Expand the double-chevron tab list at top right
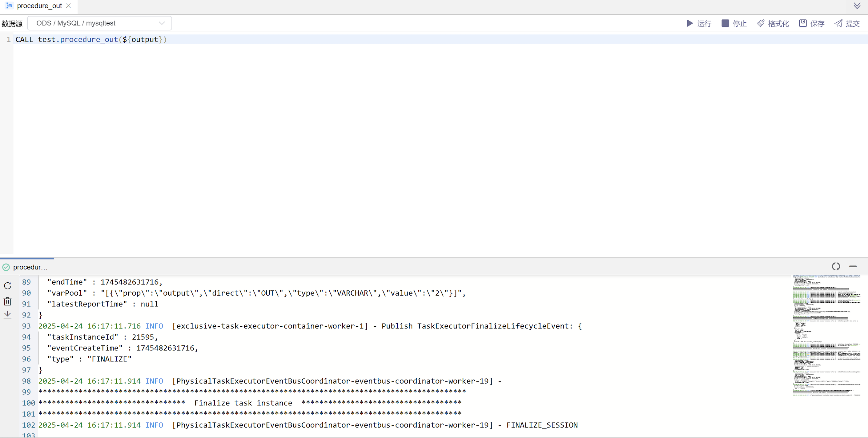Screen dimensions: 868x438 857,6
